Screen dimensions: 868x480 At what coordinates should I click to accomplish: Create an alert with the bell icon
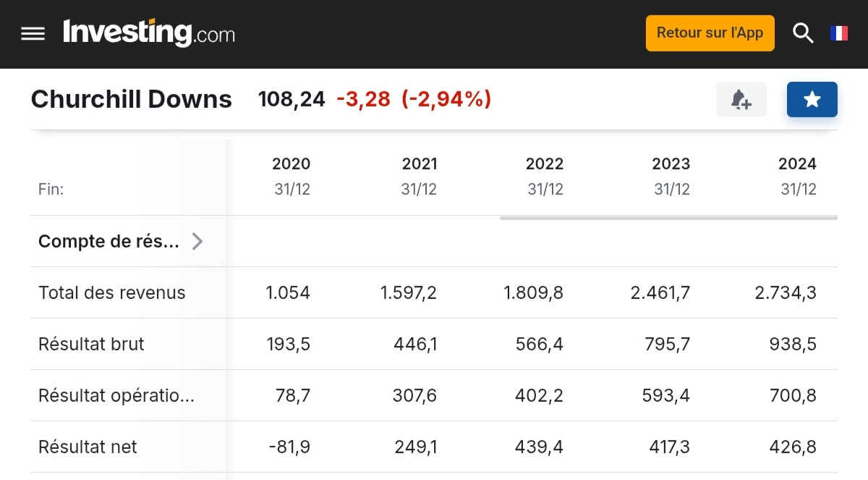click(741, 99)
